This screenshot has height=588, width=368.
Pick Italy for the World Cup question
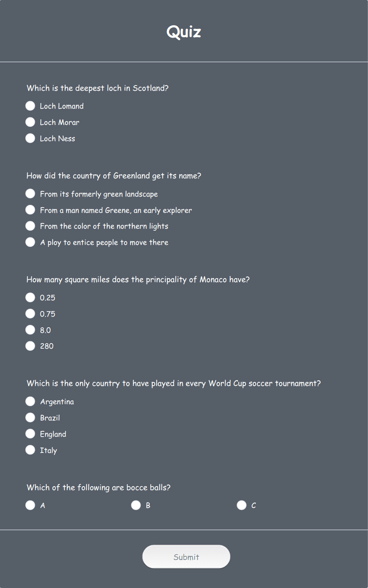click(x=30, y=450)
